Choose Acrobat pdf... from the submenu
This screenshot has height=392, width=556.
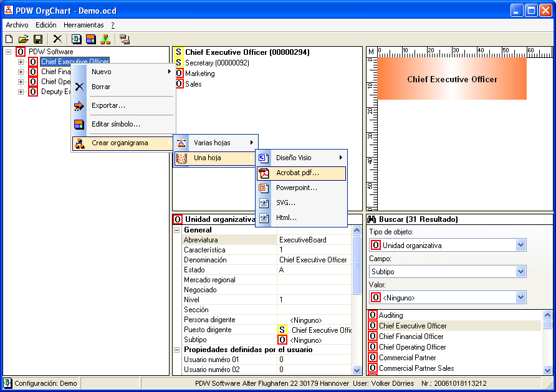[297, 173]
